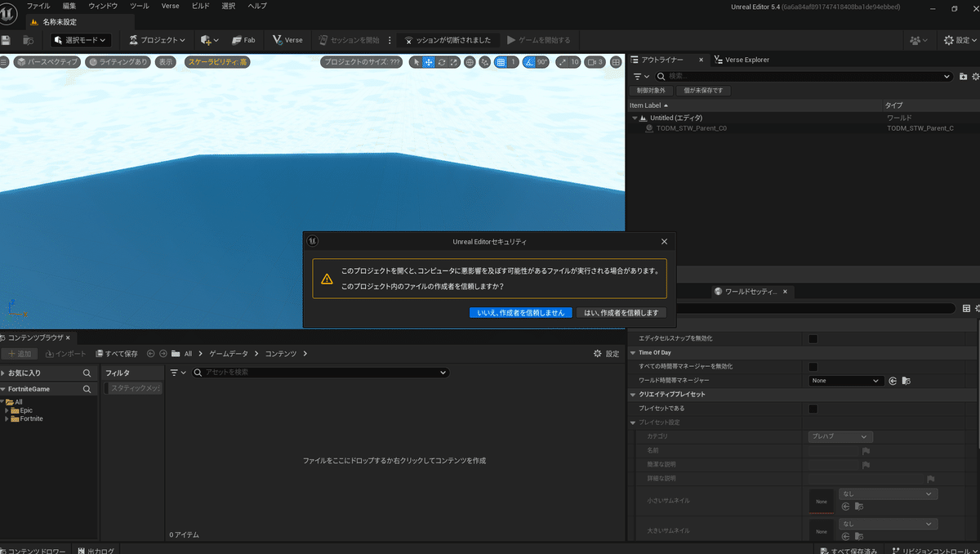Click the FortniteGame search magnifier icon
Image resolution: width=980 pixels, height=554 pixels.
(87, 389)
